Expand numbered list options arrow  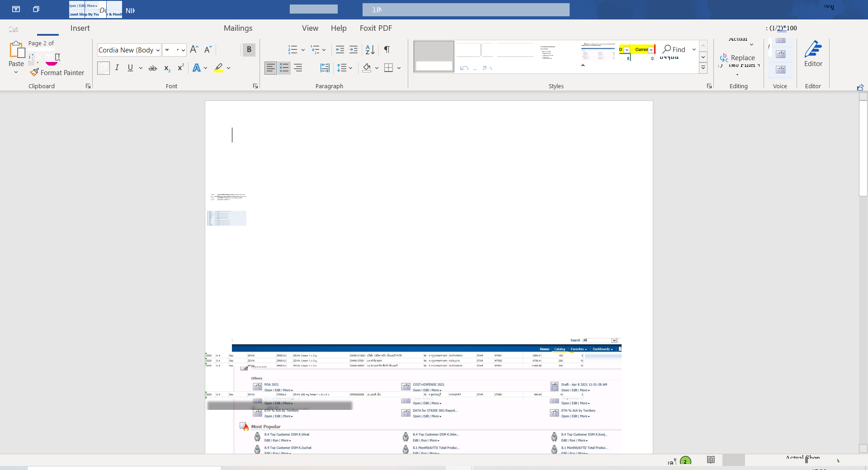click(303, 50)
